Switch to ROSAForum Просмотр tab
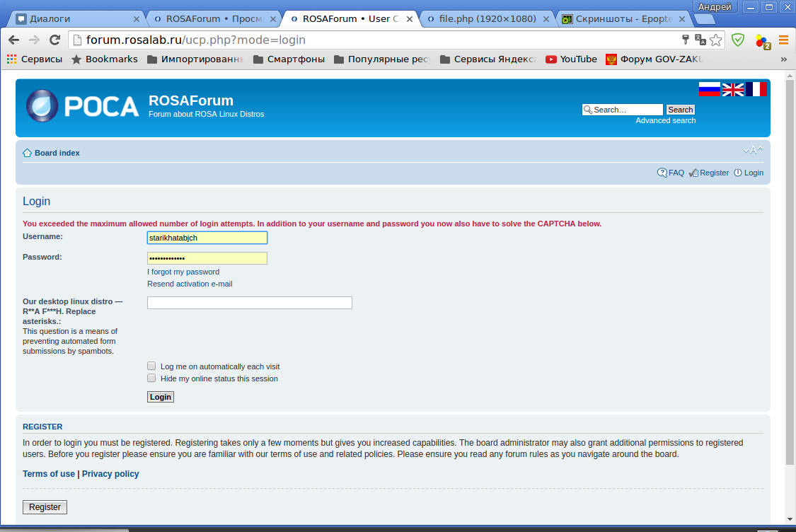This screenshot has height=532, width=796. 213,19
